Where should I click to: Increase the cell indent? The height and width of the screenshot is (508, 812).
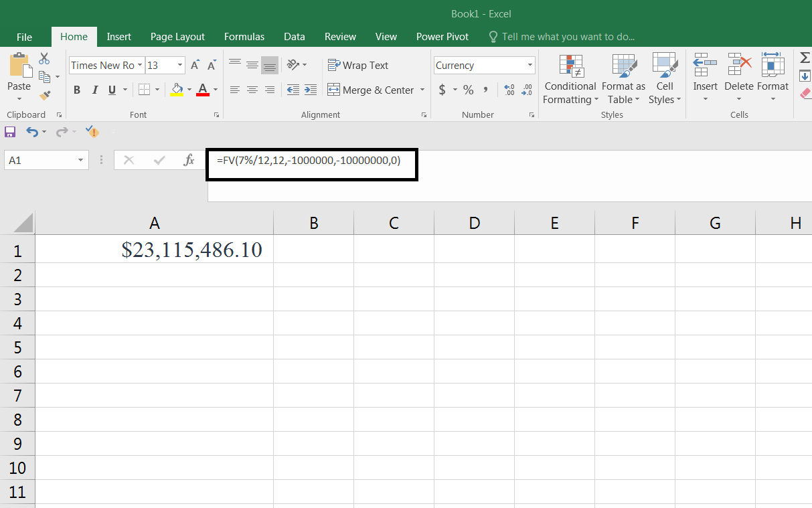[311, 90]
